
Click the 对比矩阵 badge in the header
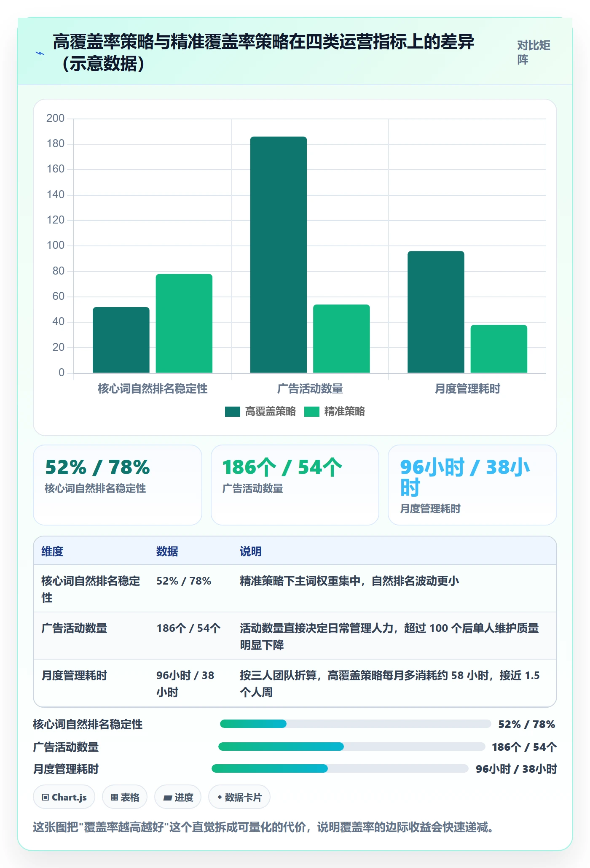(534, 53)
